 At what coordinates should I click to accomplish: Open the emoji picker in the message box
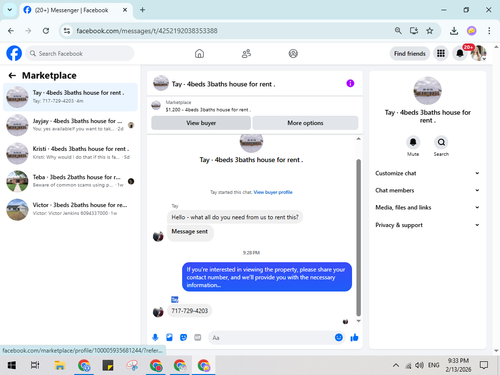point(339,338)
